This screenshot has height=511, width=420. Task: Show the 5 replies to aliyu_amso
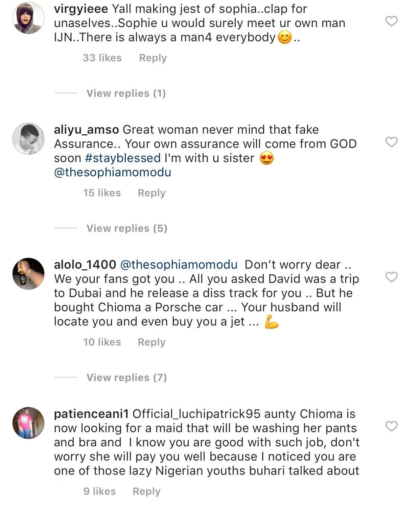[x=126, y=228]
